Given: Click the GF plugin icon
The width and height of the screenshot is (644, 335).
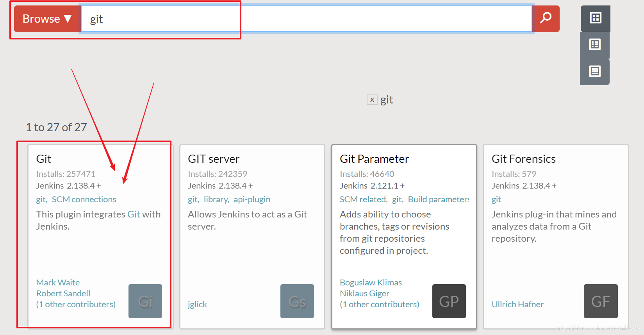Looking at the screenshot, I should click(x=601, y=301).
